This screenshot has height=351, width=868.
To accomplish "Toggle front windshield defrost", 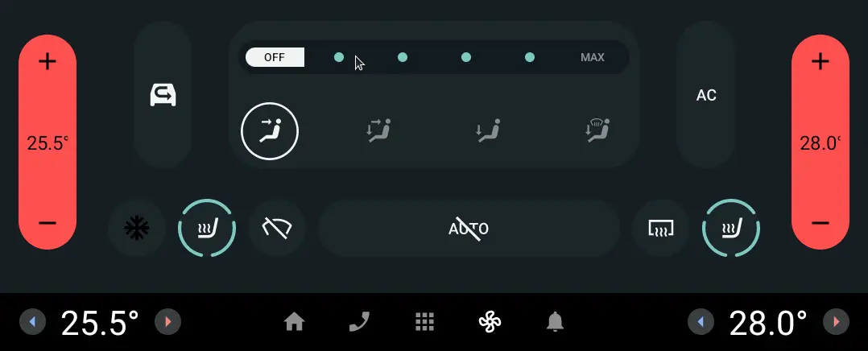I will pyautogui.click(x=277, y=228).
